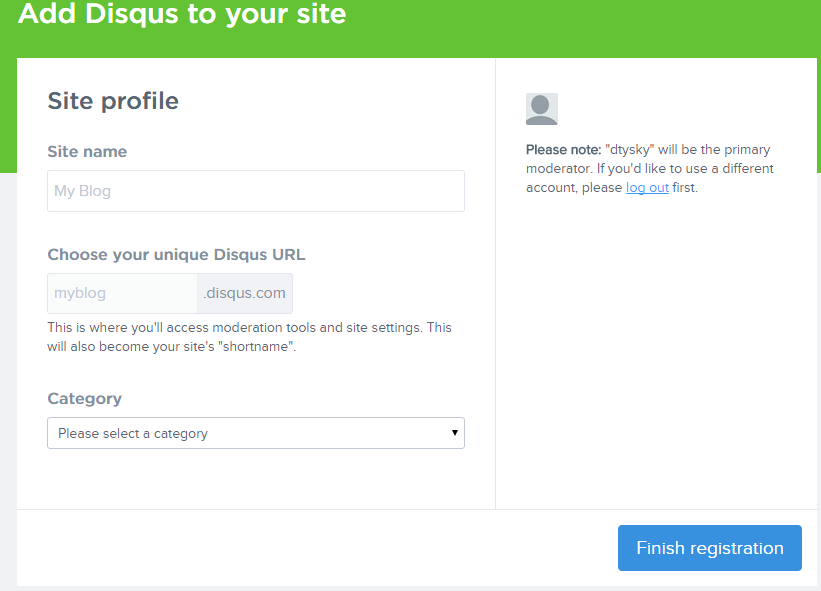Screen dimensions: 821x591
Task: Click the user avatar placeholder icon
Action: [541, 109]
